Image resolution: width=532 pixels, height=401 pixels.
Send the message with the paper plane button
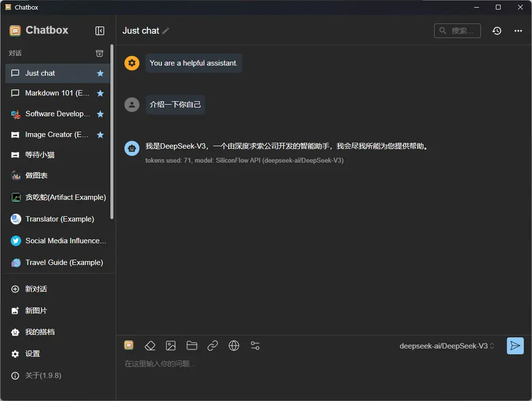click(514, 346)
